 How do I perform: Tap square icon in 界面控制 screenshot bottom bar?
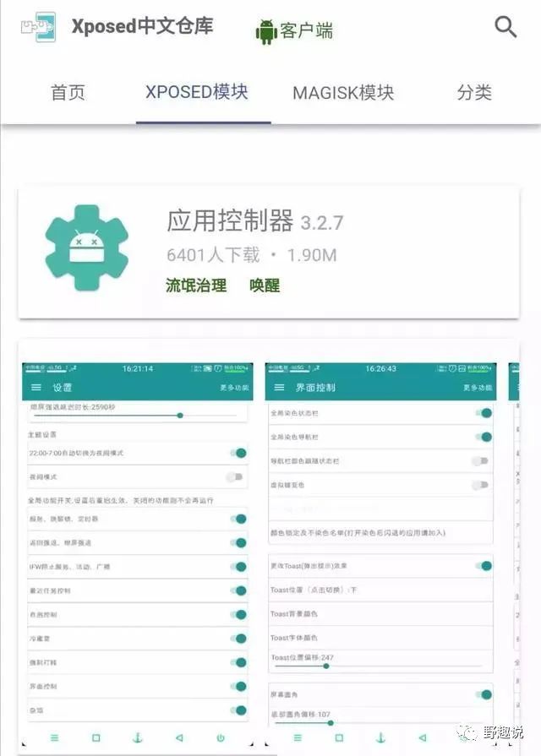tap(339, 737)
